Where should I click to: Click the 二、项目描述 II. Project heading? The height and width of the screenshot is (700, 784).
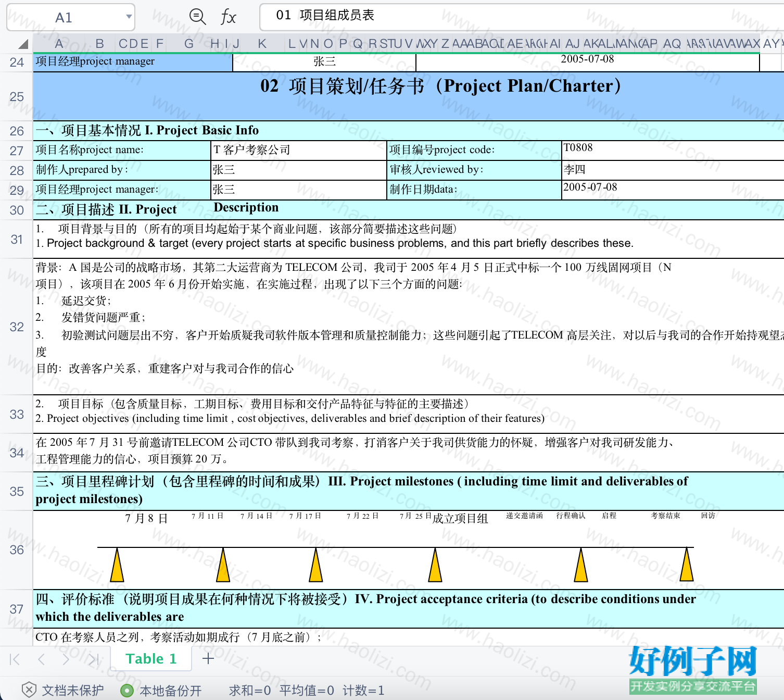[409, 210]
